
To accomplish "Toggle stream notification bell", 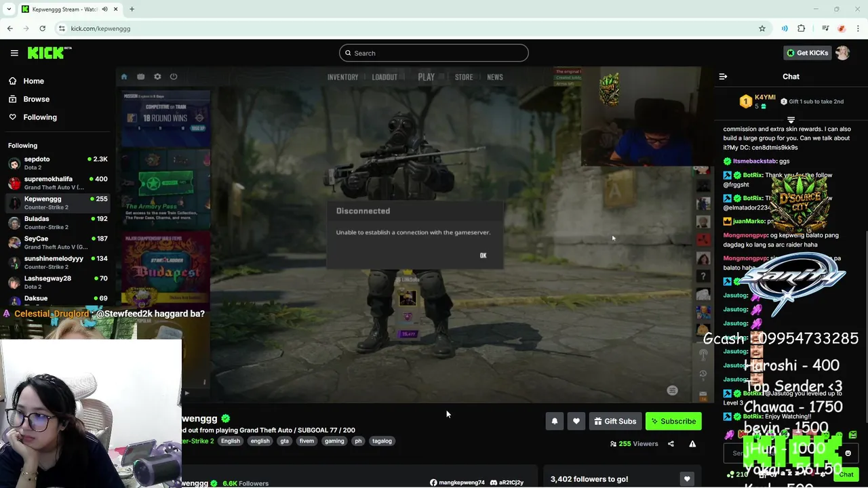I will (x=554, y=421).
